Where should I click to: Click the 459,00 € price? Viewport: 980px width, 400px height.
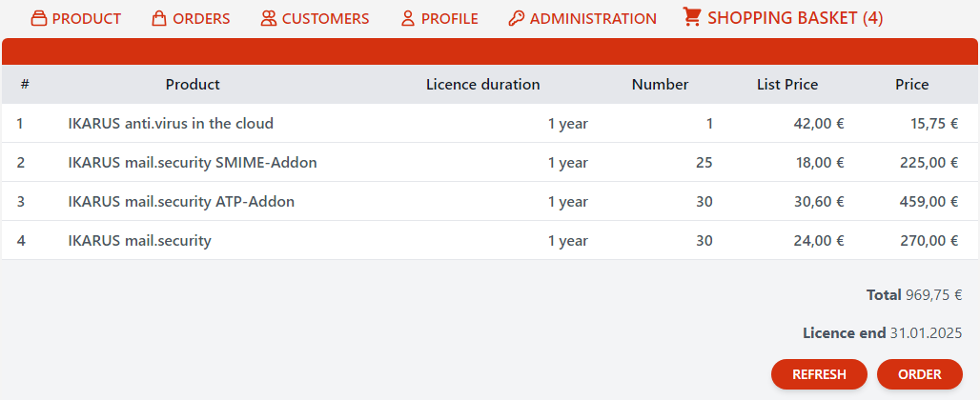929,202
